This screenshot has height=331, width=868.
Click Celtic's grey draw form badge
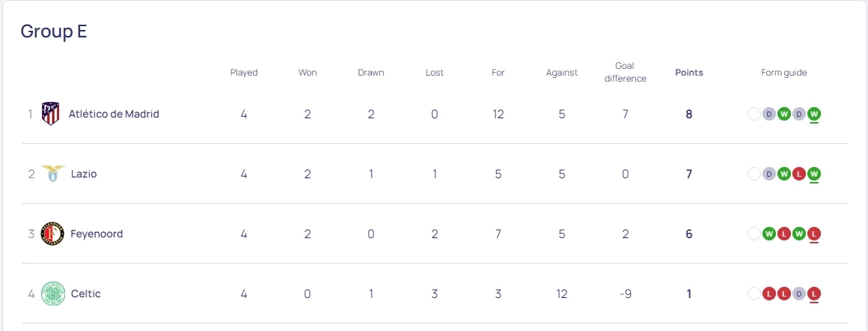point(799,294)
